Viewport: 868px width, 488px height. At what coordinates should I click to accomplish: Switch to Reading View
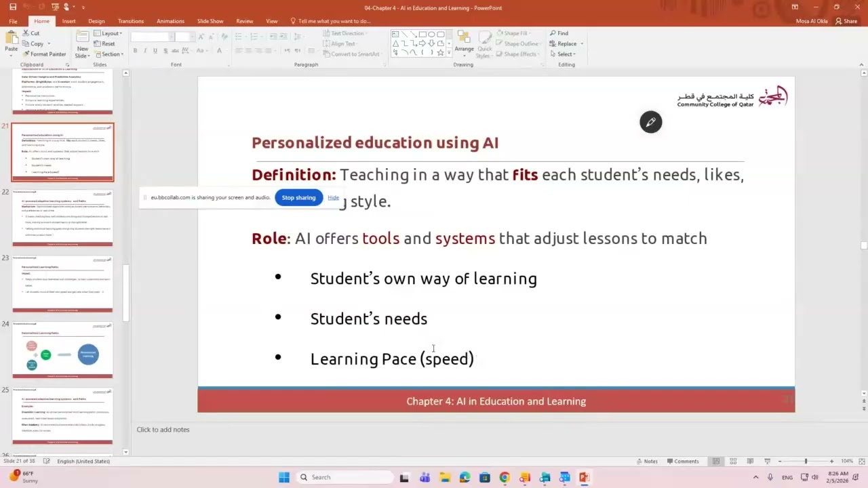tap(750, 461)
